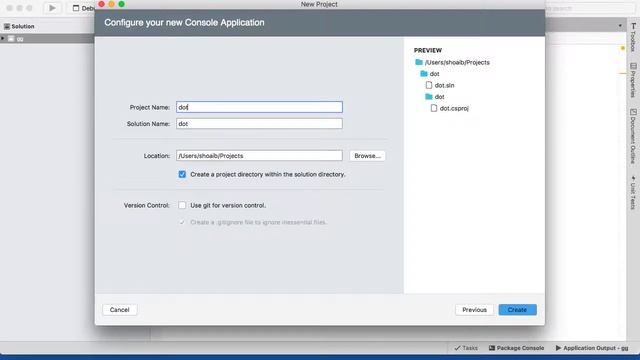Click the PREVIEW heading text
This screenshot has height=360, width=640.
[x=428, y=50]
